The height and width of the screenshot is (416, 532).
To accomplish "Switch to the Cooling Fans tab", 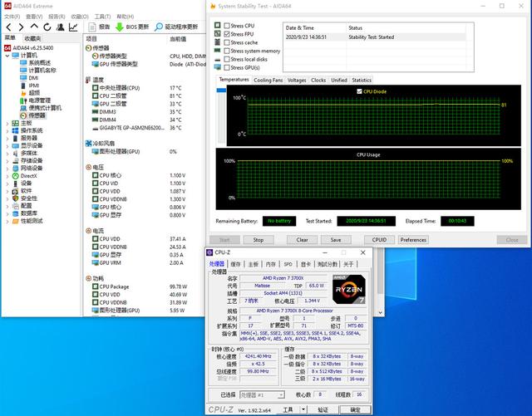I will (x=268, y=81).
